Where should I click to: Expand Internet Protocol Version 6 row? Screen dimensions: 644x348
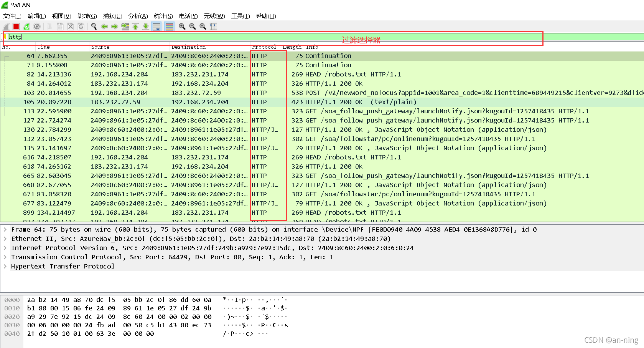pos(5,248)
